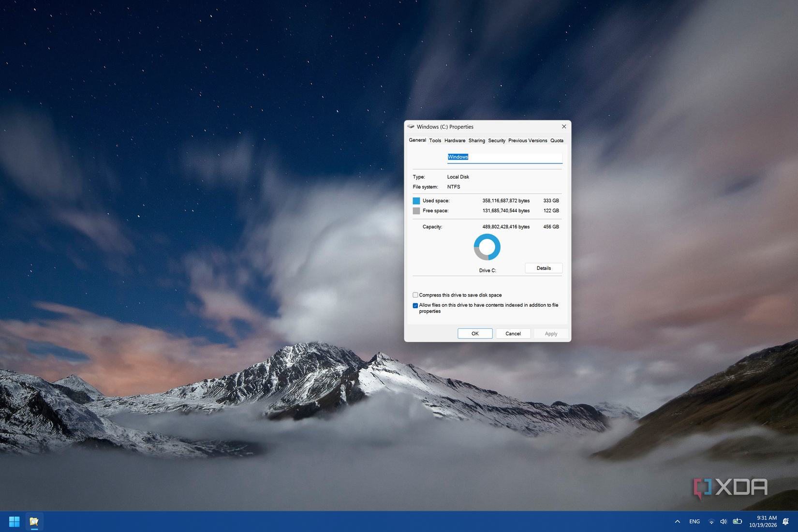Click the ENG language indicator
This screenshot has width=798, height=532.
(x=695, y=521)
